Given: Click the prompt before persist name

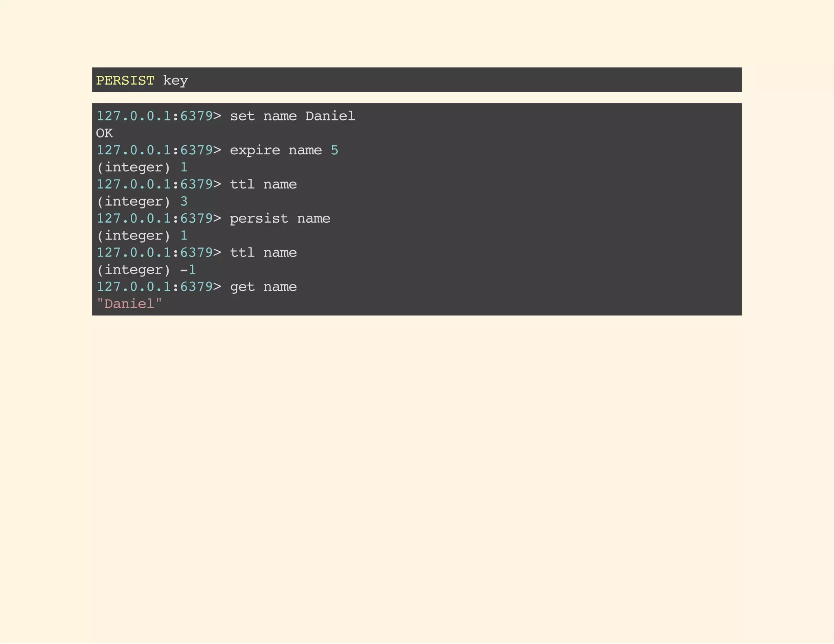Looking at the screenshot, I should click(x=158, y=219).
